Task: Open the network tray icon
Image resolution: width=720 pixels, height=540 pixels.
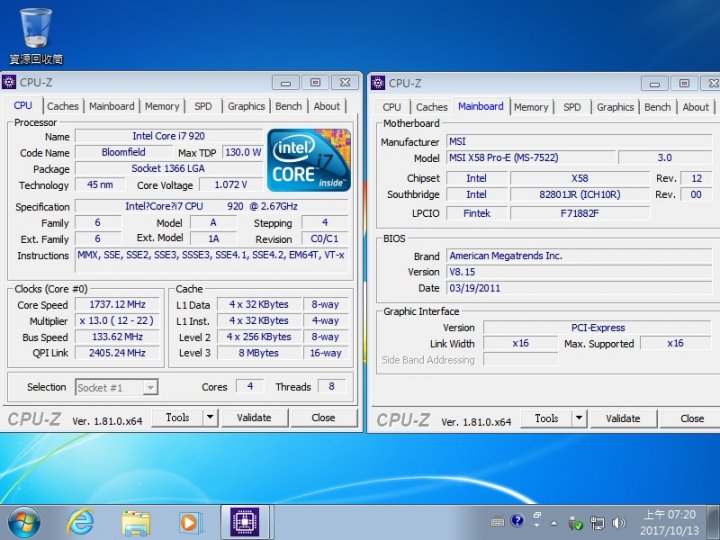Action: click(597, 523)
